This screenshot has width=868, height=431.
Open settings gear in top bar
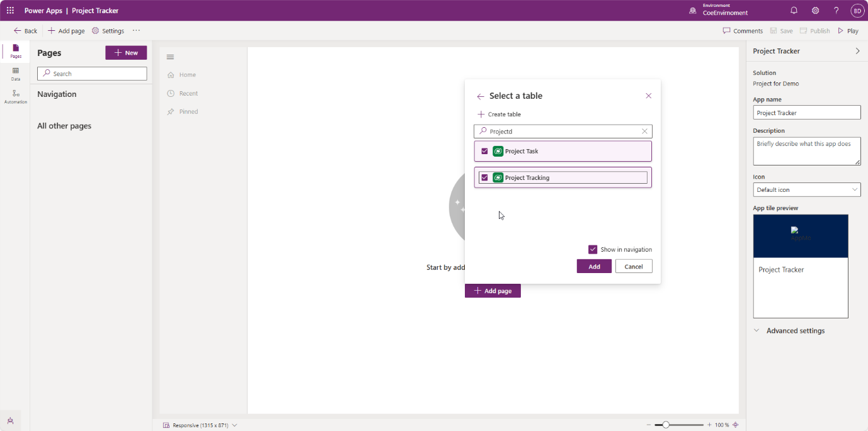click(x=815, y=11)
